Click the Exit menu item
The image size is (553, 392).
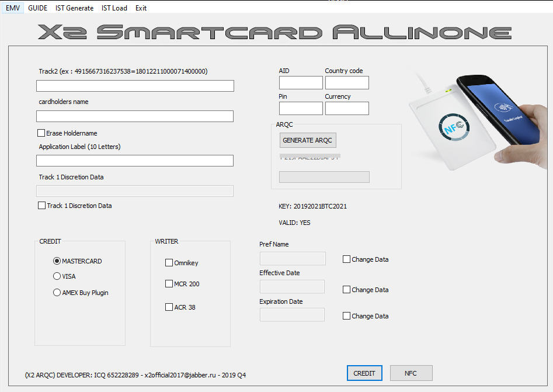pos(141,8)
